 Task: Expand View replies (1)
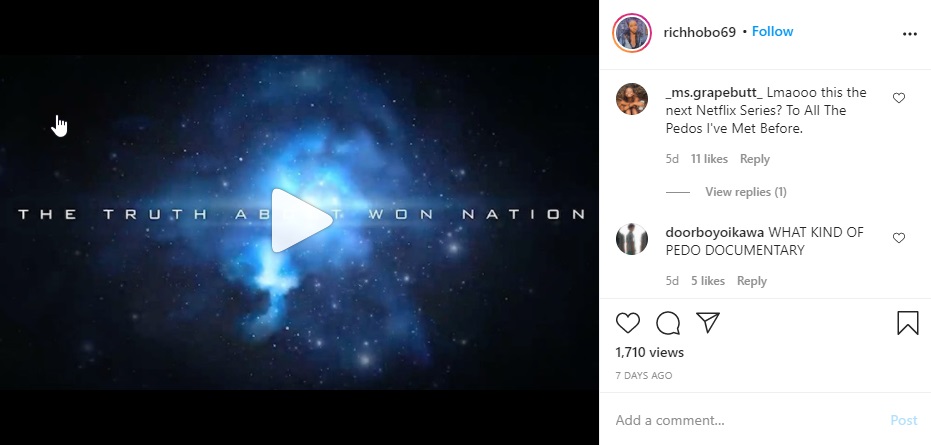[x=746, y=192]
